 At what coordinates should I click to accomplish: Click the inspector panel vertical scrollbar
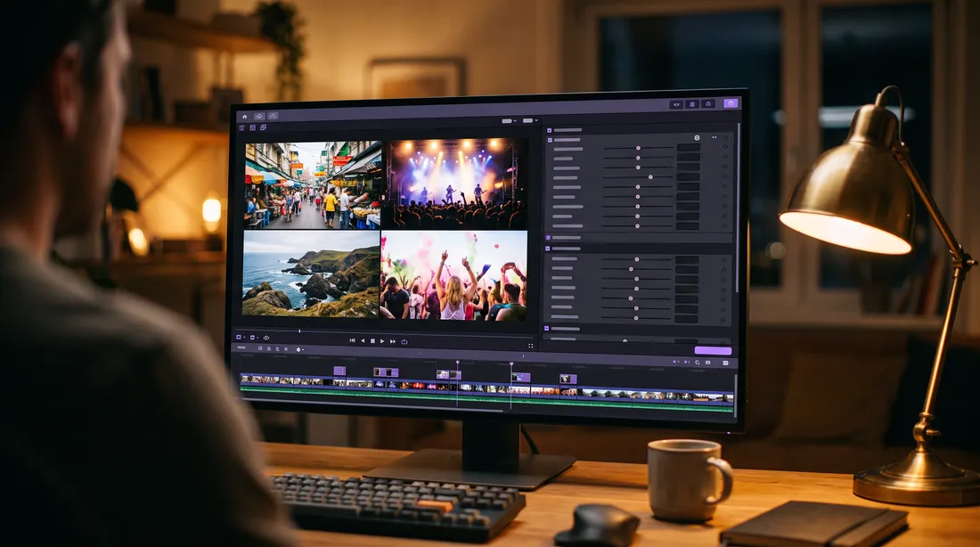(x=737, y=208)
